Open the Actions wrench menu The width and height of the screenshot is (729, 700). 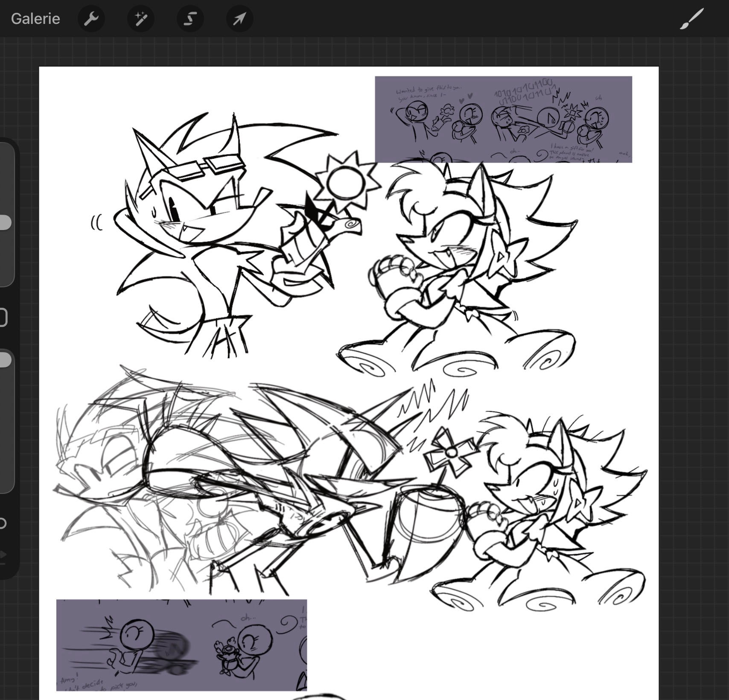click(91, 19)
